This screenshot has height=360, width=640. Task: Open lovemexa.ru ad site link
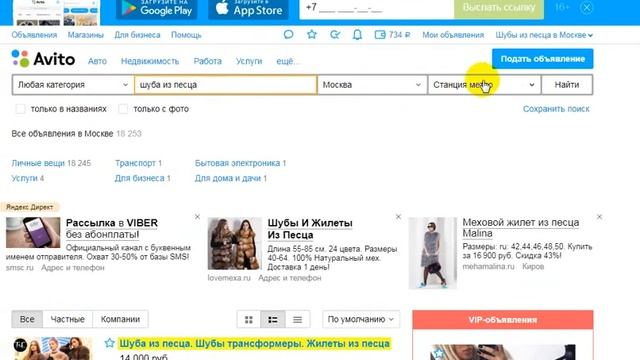pyautogui.click(x=229, y=278)
